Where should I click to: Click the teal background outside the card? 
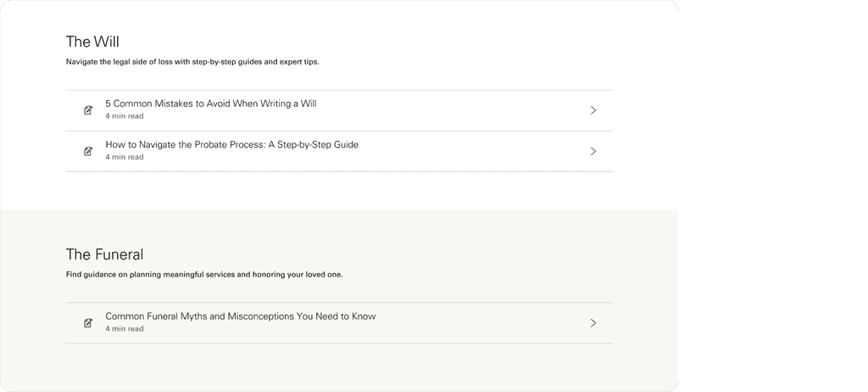[771, 195]
